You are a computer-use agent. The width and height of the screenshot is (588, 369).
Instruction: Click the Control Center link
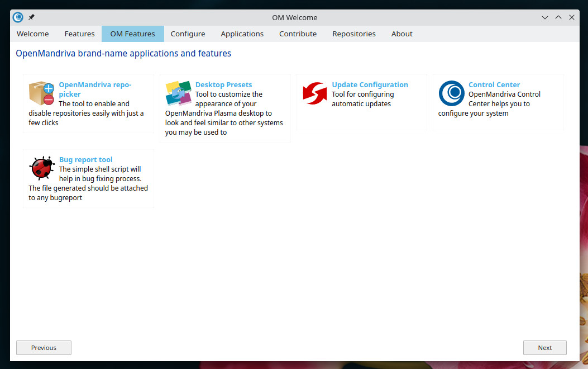pyautogui.click(x=494, y=85)
